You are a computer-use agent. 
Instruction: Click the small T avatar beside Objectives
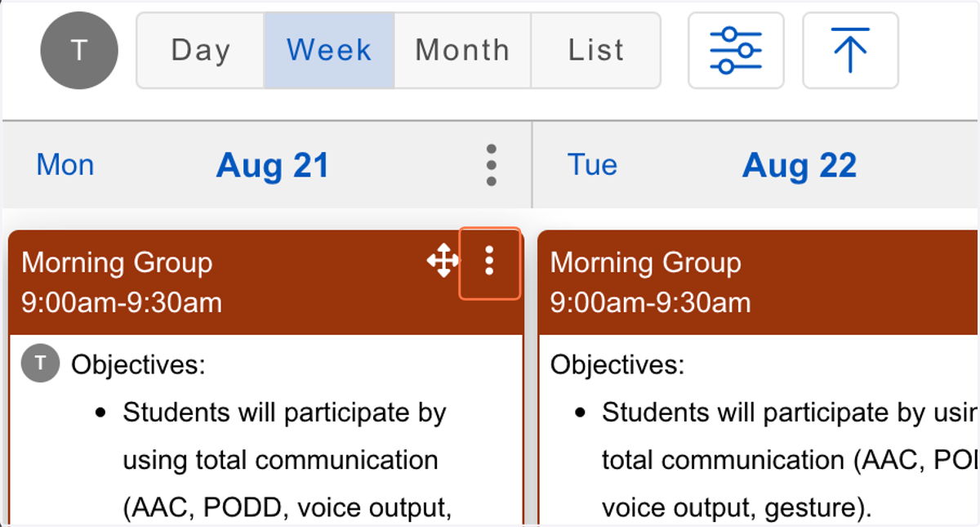[x=41, y=364]
